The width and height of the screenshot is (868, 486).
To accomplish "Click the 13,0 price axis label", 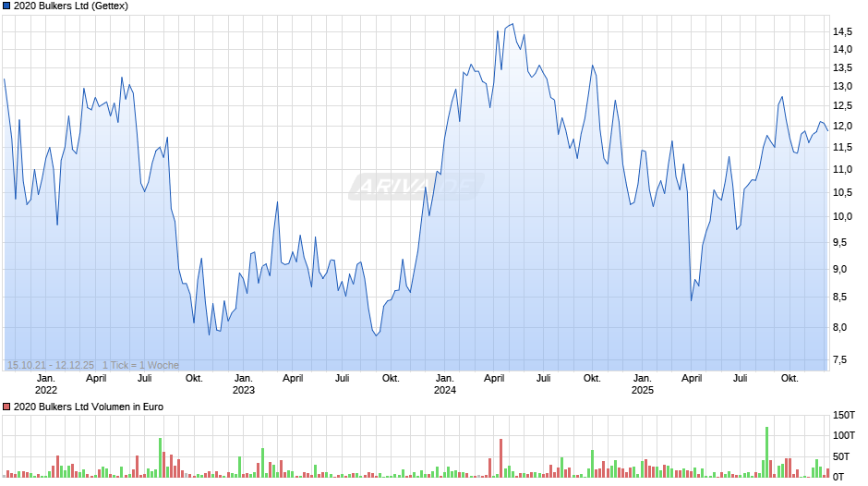I will pos(842,87).
